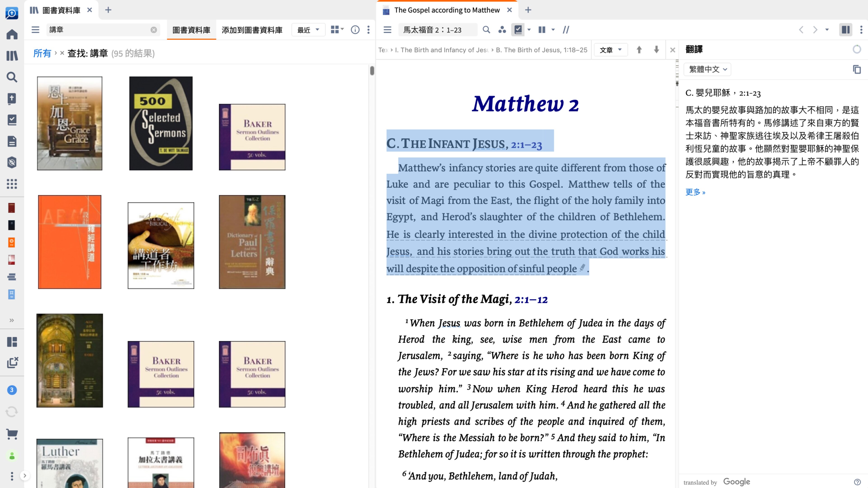Click the 2:1–23 reference link in heading
Image resolution: width=868 pixels, height=488 pixels.
click(x=526, y=145)
